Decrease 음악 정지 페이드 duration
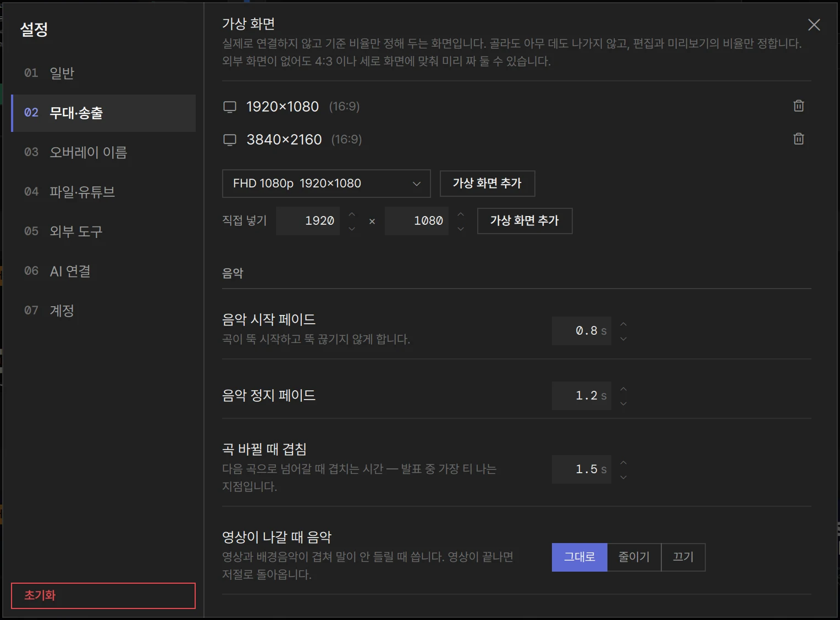The image size is (840, 620). tap(623, 403)
